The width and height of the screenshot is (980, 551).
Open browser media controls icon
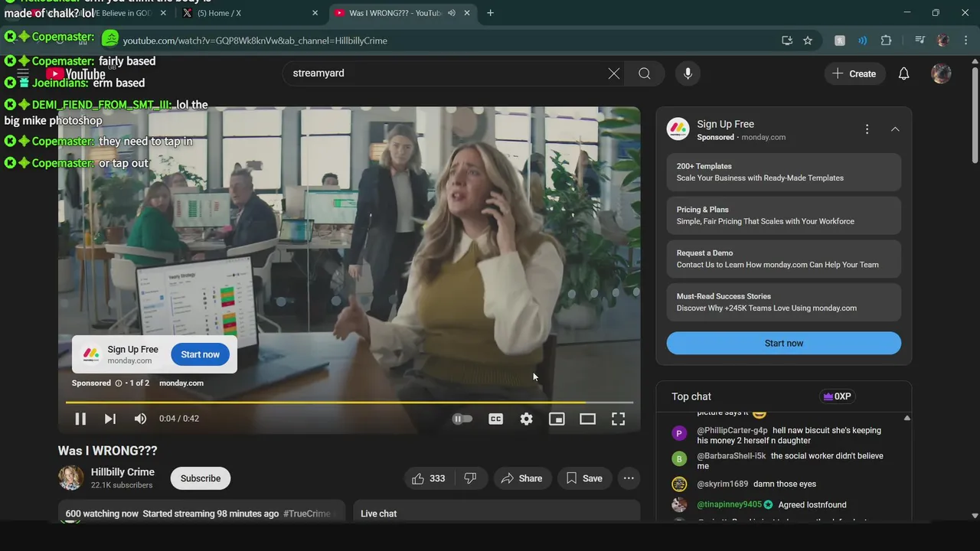pos(920,41)
